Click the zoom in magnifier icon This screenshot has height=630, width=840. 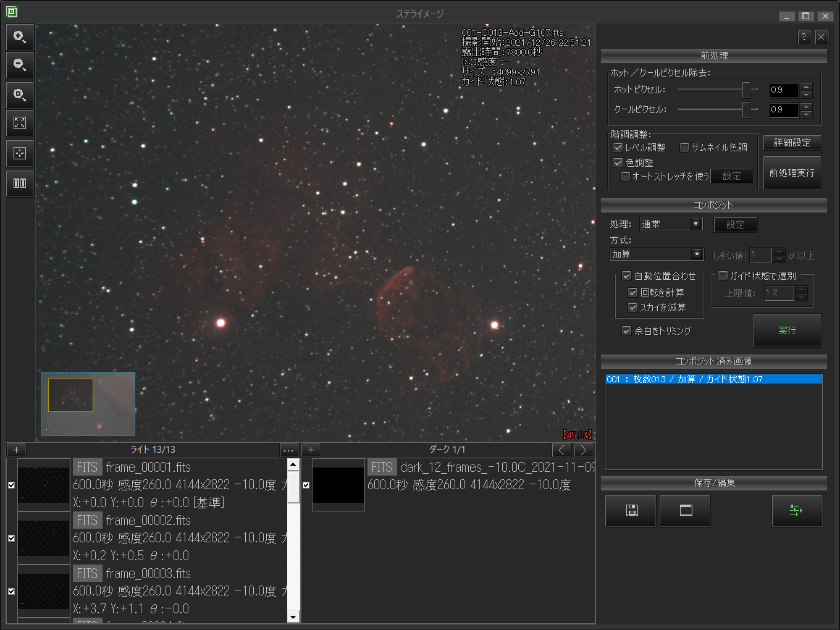pos(20,37)
